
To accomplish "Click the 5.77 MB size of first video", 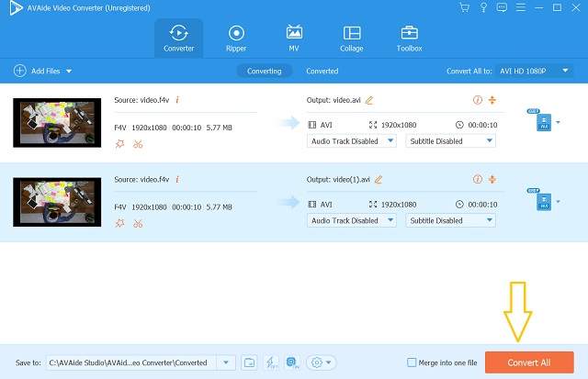I will pos(219,128).
